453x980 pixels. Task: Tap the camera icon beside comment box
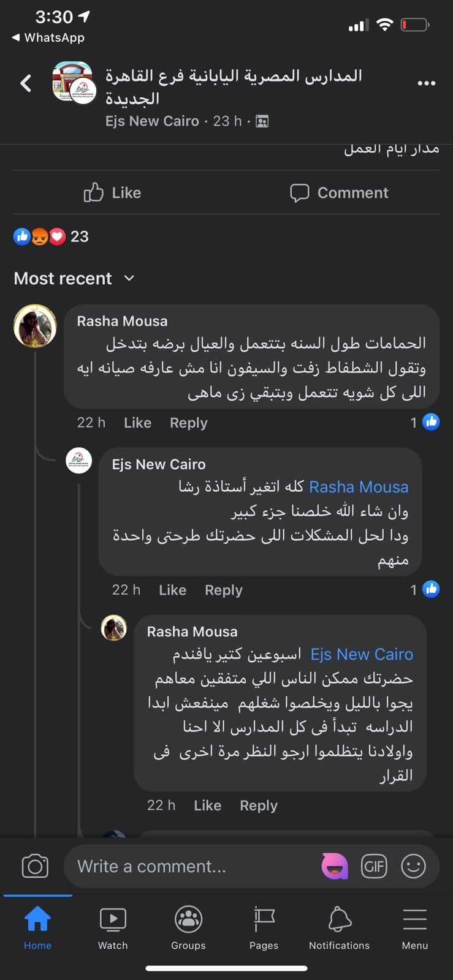[35, 866]
